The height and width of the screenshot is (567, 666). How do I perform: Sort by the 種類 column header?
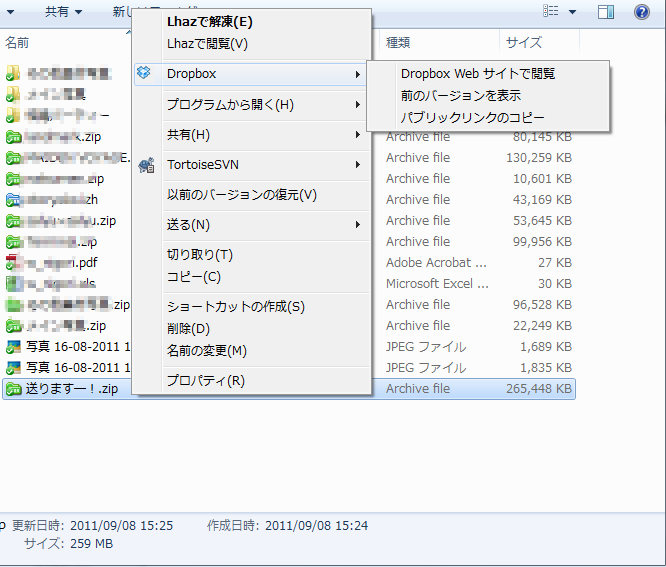click(x=398, y=42)
